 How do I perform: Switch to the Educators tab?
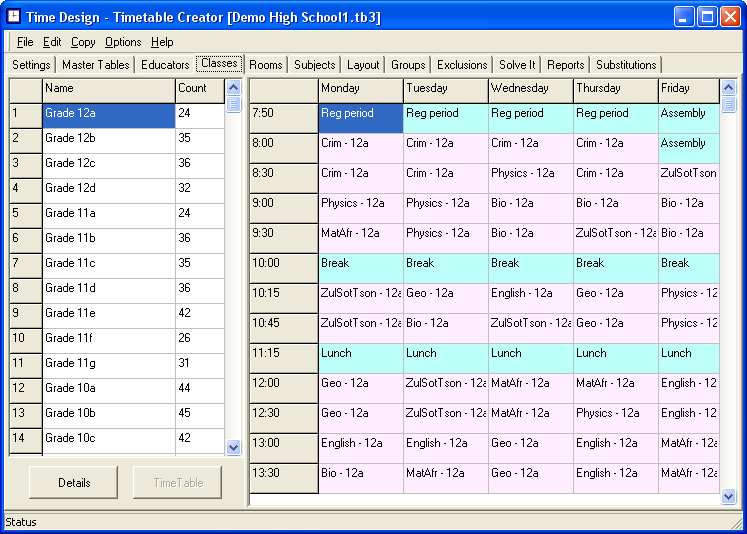click(x=165, y=65)
